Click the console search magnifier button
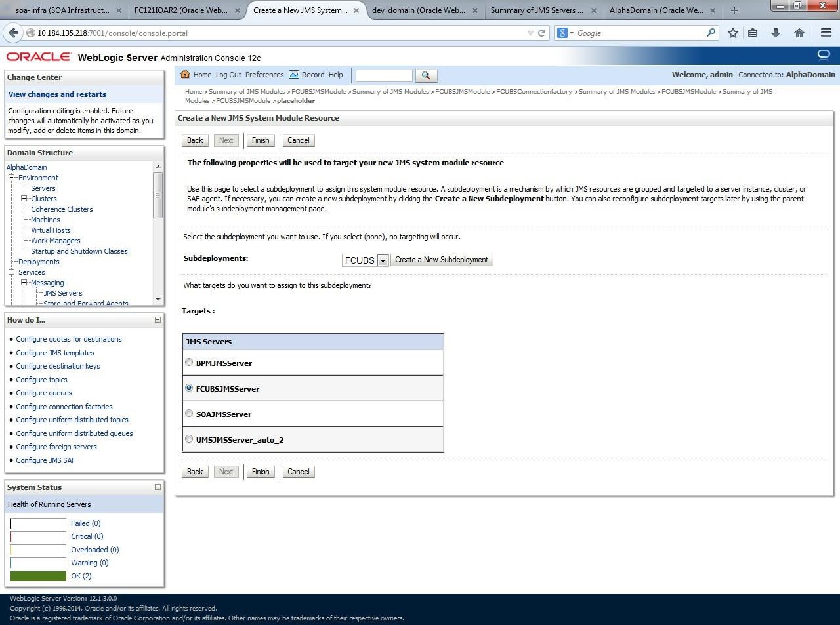The image size is (840, 625). point(426,75)
